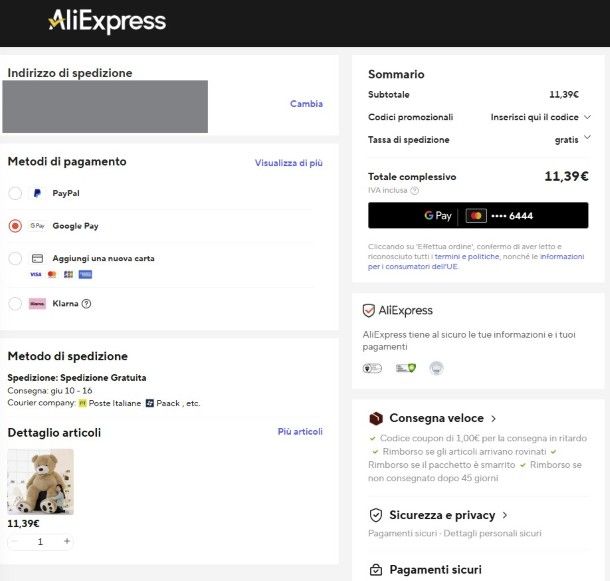This screenshot has width=610, height=581.
Task: Click the Più articoli link
Action: pos(300,432)
